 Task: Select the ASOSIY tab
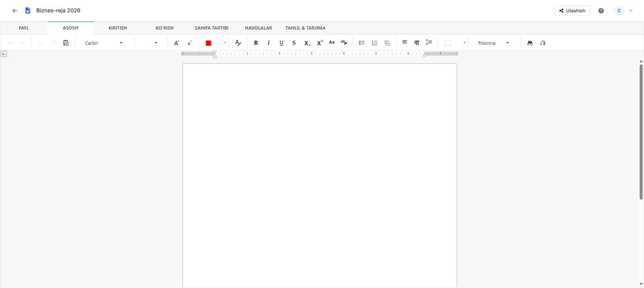(x=71, y=28)
